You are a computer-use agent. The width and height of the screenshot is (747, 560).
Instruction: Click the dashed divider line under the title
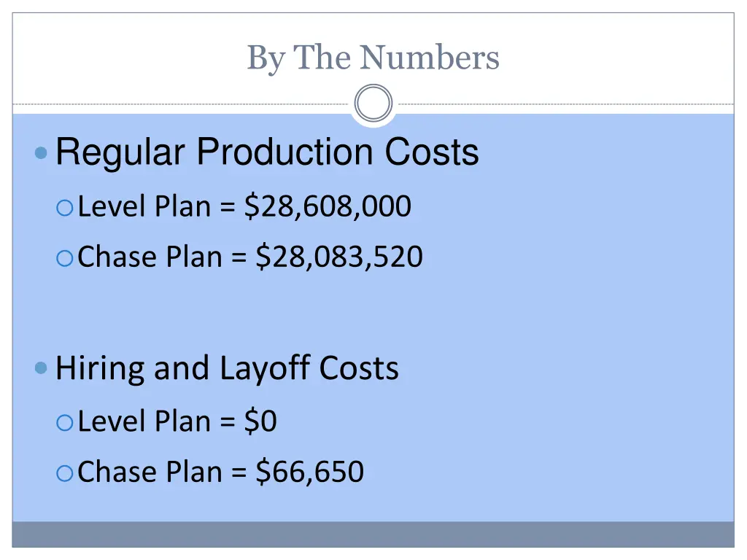coord(182,104)
